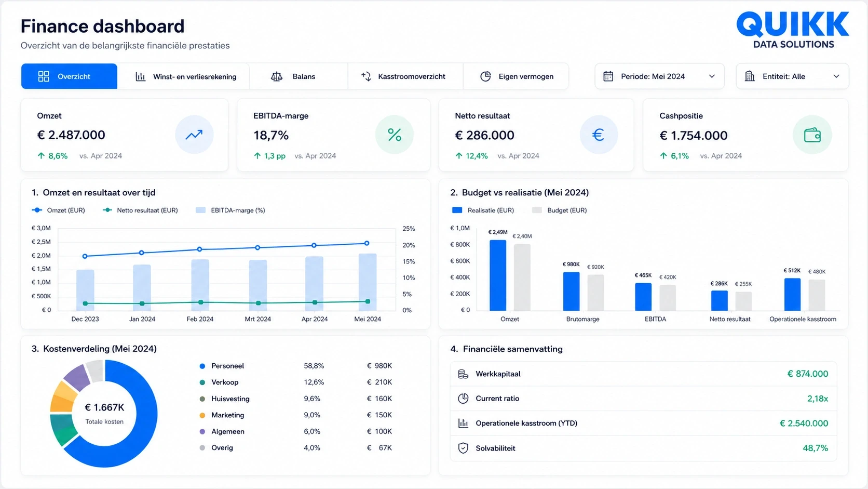This screenshot has width=868, height=489.
Task: Click the Cashpositie value € 1.754.000
Action: [694, 136]
